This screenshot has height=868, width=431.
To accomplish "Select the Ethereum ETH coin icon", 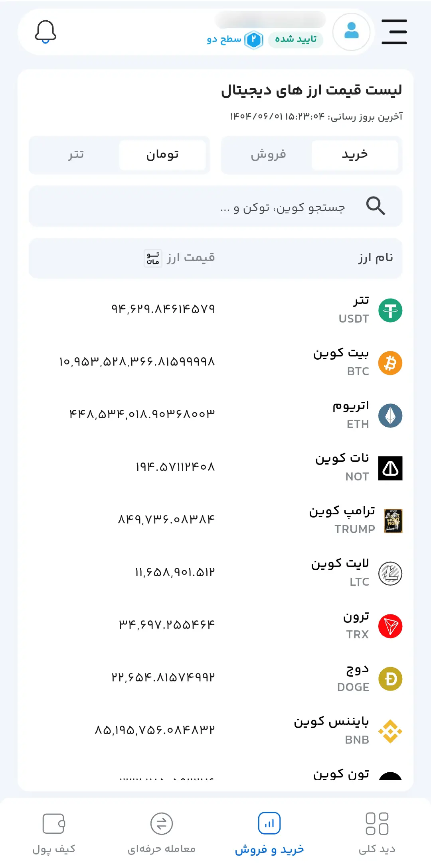I will (390, 415).
